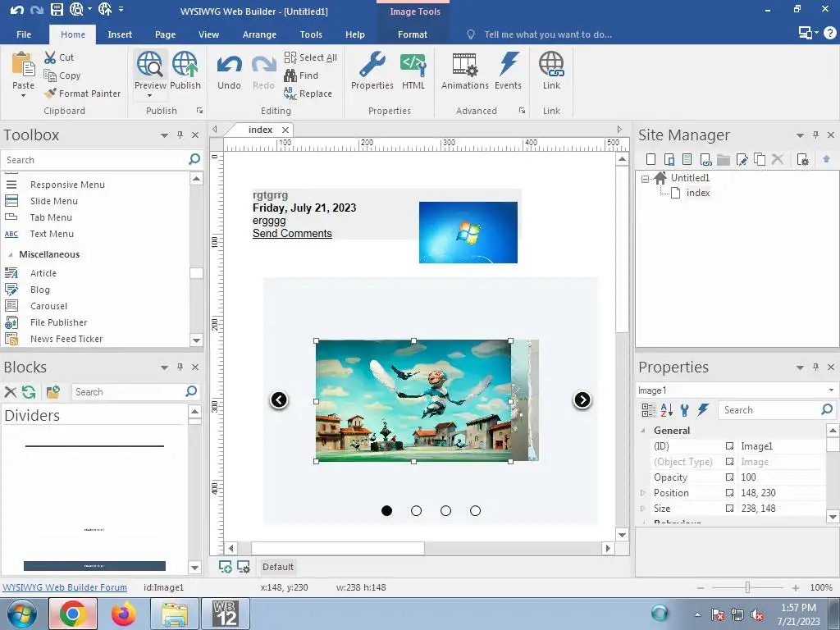The image size is (840, 630).
Task: Pin the Toolbox panel
Action: pyautogui.click(x=180, y=135)
